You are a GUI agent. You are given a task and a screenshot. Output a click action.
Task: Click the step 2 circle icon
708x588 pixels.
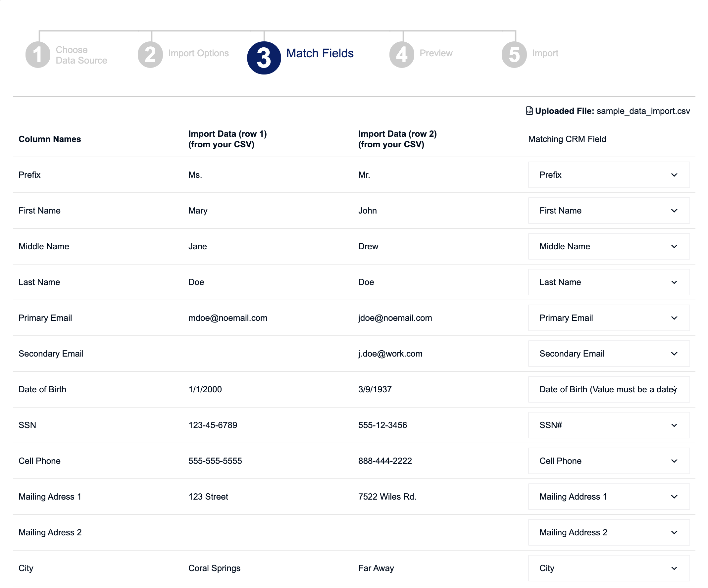150,55
